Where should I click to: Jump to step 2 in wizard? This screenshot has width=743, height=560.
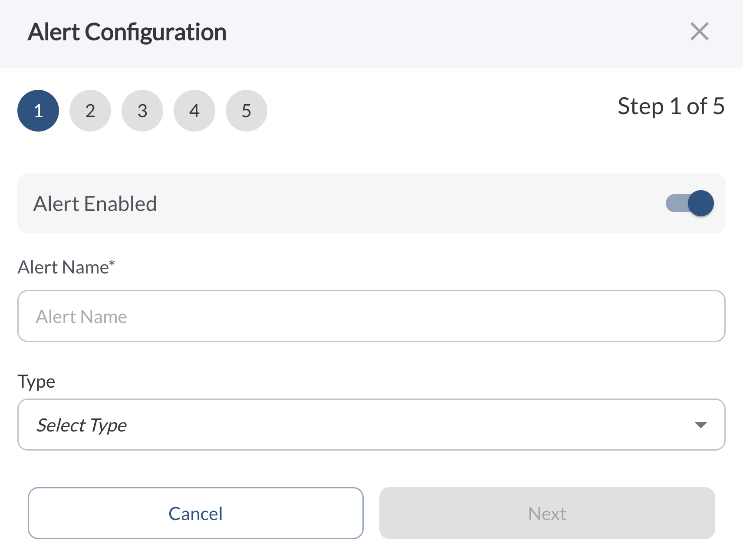(x=90, y=111)
